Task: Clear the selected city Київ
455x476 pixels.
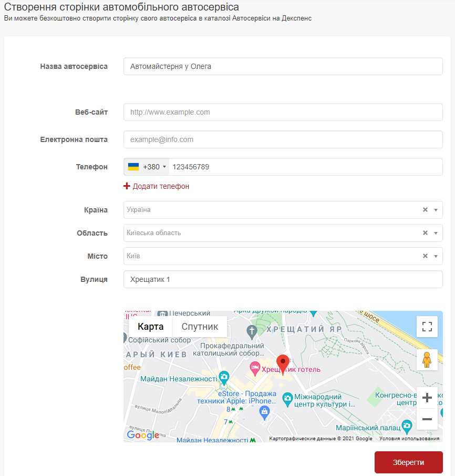Action: tap(425, 256)
